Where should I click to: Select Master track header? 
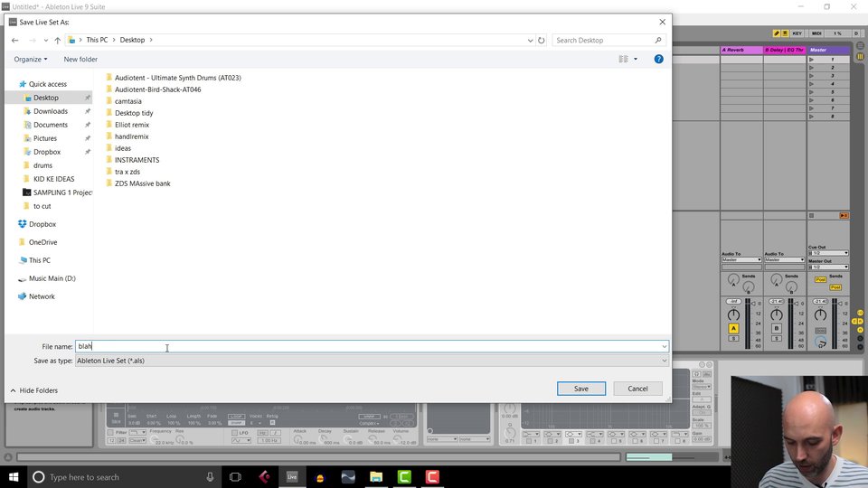(828, 50)
